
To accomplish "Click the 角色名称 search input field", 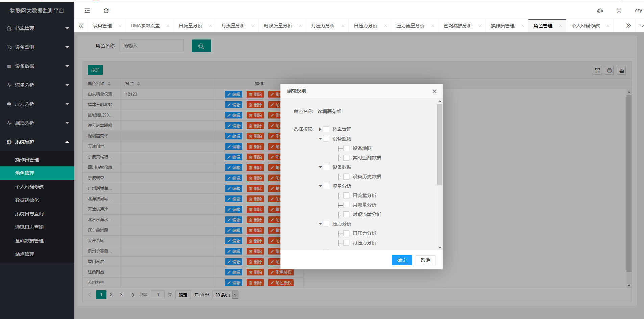I will click(x=151, y=46).
